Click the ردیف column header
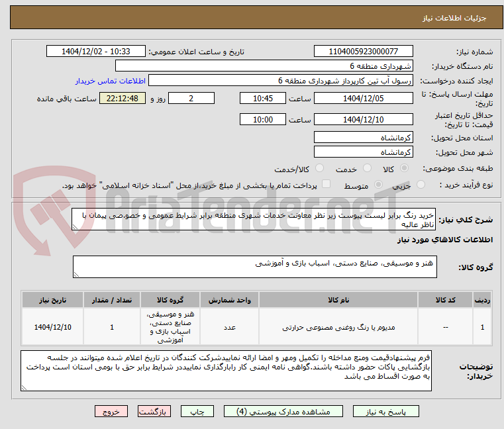The image size is (504, 429). tap(482, 300)
